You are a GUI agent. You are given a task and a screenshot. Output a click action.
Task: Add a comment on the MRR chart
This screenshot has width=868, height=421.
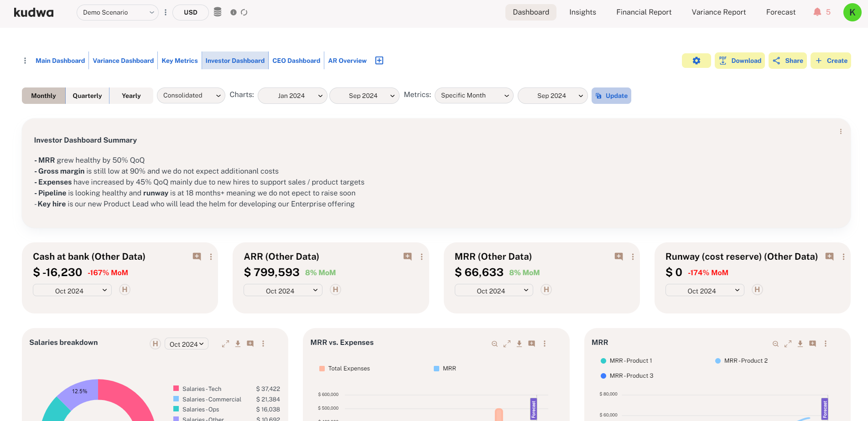click(812, 344)
